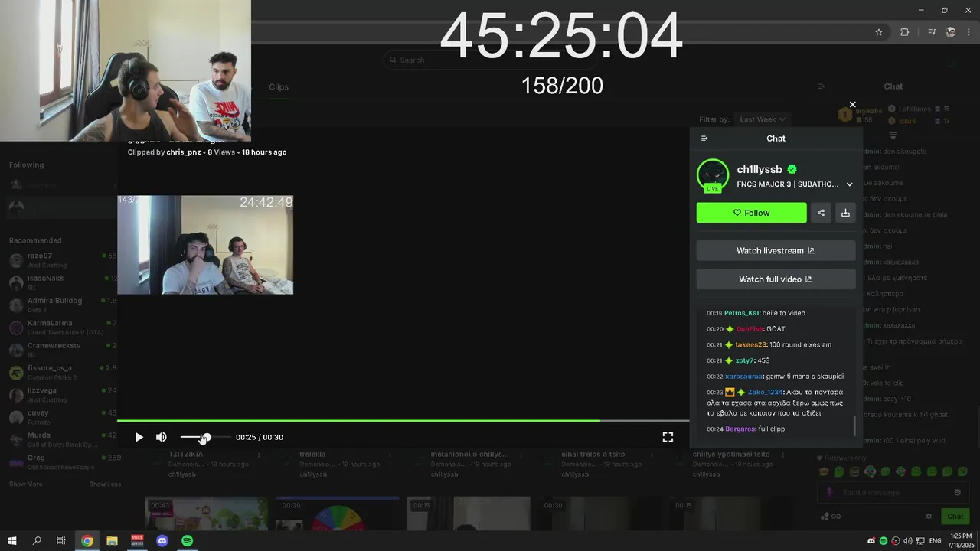Open Murda recommended channel

[61, 439]
